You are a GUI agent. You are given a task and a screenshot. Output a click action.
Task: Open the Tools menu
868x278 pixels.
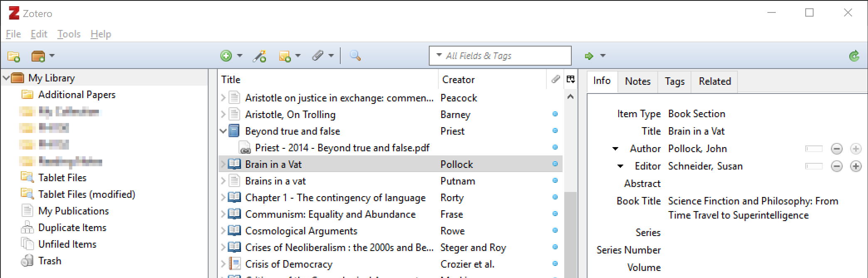(69, 34)
